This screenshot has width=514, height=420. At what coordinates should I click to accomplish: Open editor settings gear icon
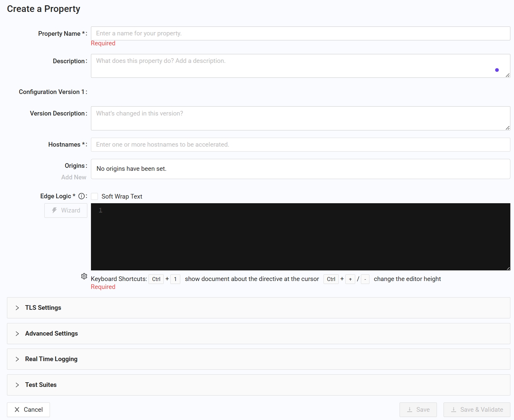click(84, 276)
